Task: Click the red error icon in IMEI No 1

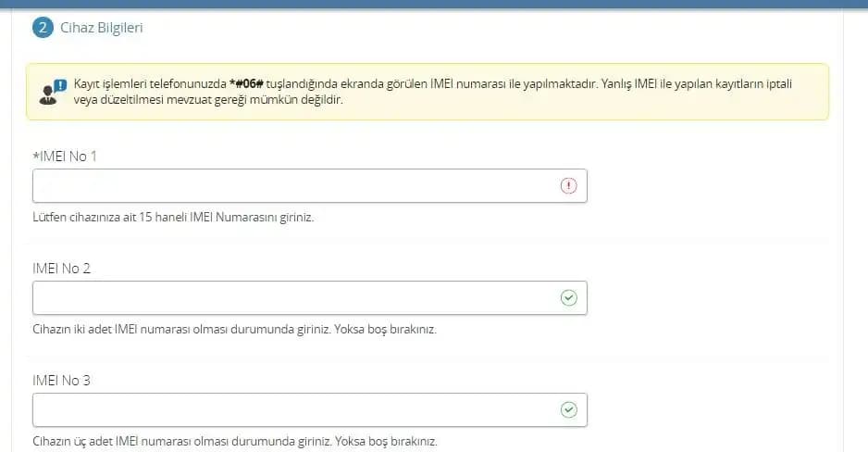Action: (568, 186)
